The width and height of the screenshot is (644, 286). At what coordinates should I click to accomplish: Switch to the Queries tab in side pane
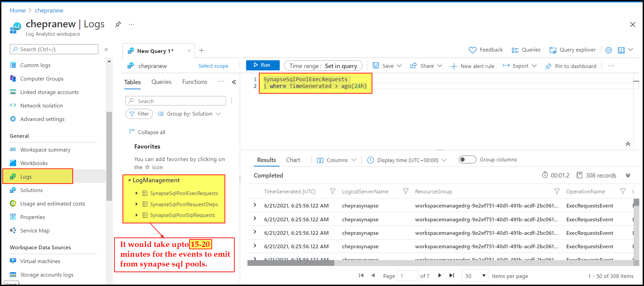(x=161, y=82)
